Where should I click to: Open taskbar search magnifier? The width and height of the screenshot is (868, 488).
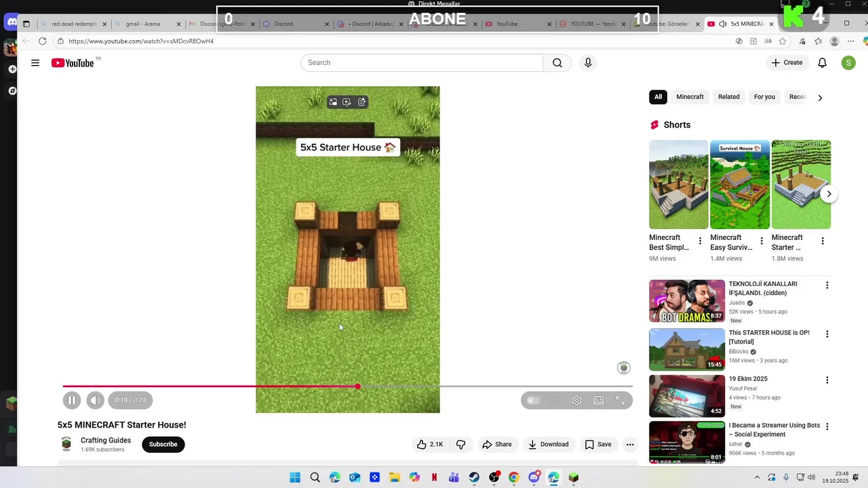pyautogui.click(x=315, y=478)
